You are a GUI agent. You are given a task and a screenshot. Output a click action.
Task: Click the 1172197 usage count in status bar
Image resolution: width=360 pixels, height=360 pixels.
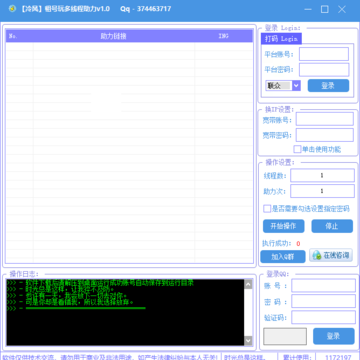[338, 357]
